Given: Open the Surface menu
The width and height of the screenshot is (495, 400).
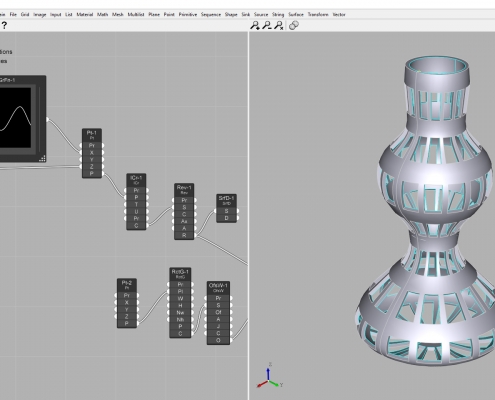Looking at the screenshot, I should pyautogui.click(x=296, y=14).
